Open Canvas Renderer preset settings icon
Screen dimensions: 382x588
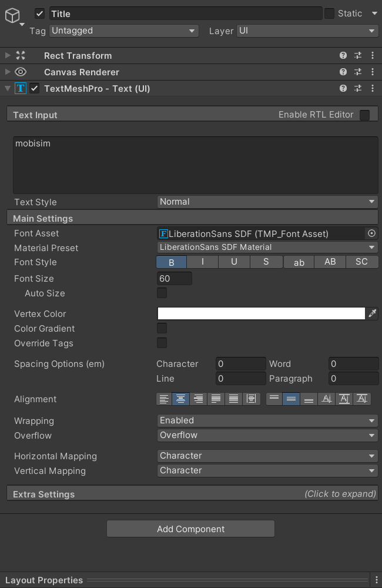click(358, 72)
